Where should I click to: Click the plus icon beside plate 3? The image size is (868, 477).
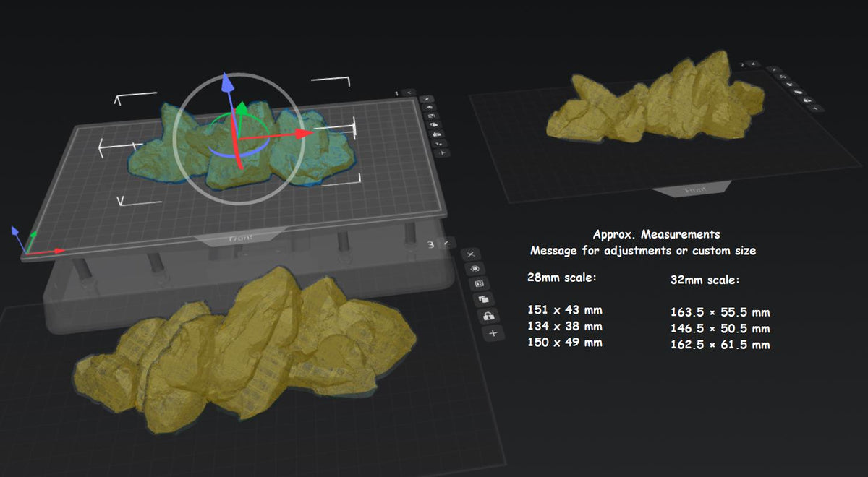[493, 333]
